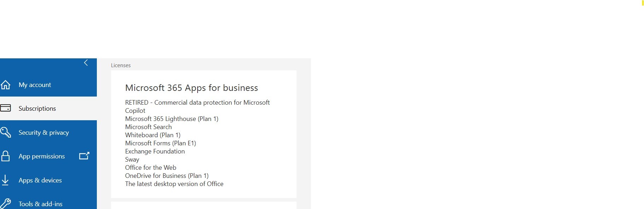This screenshot has height=209, width=644.
Task: Click the Tools & add-ins wrench icon
Action: point(6,203)
